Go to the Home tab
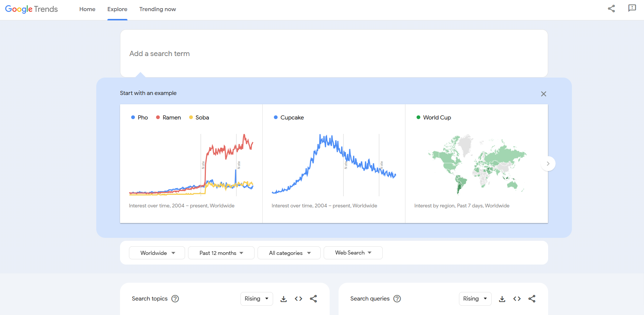The height and width of the screenshot is (315, 644). click(x=87, y=9)
